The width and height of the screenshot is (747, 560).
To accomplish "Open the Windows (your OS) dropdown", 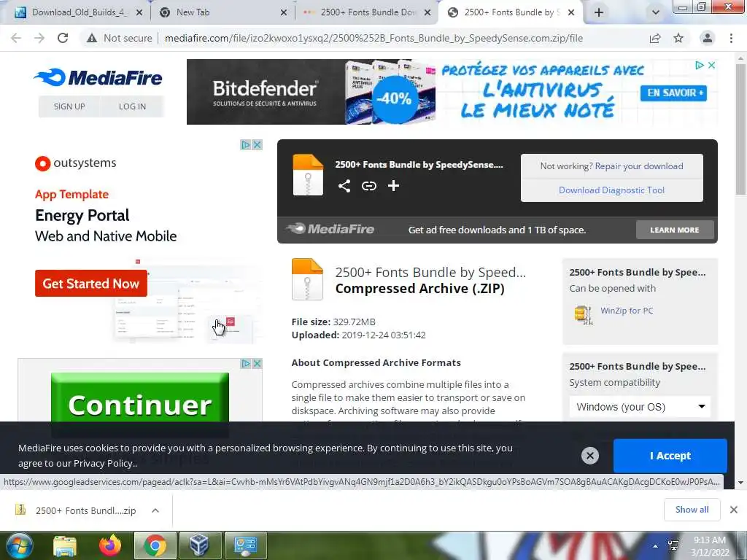I will tap(640, 407).
